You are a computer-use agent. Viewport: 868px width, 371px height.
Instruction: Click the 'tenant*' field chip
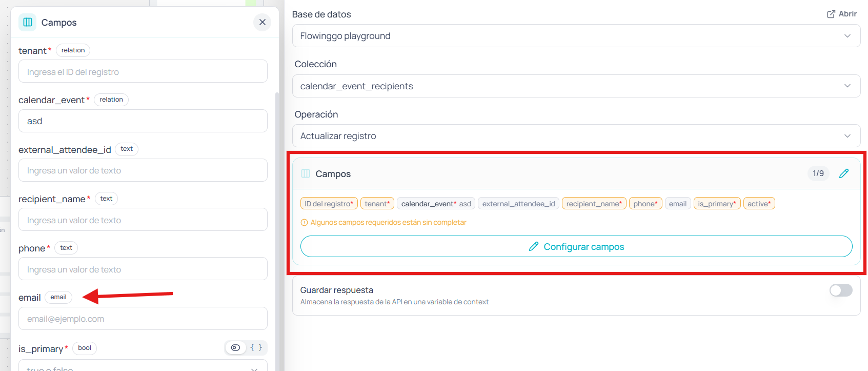tap(377, 204)
